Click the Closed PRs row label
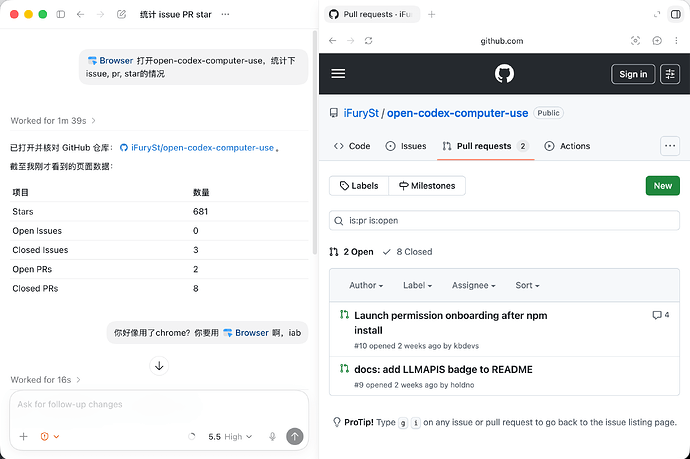This screenshot has height=459, width=690. (x=35, y=289)
